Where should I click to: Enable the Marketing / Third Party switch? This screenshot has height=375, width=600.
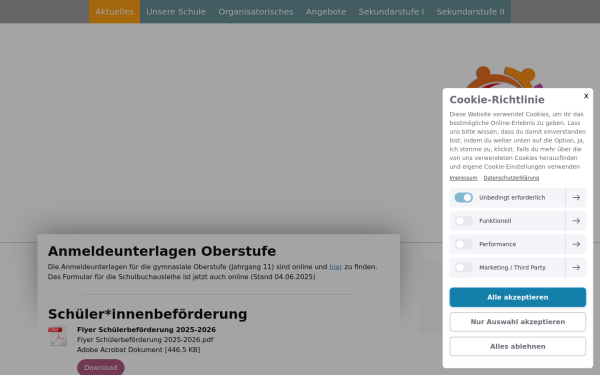(463, 267)
